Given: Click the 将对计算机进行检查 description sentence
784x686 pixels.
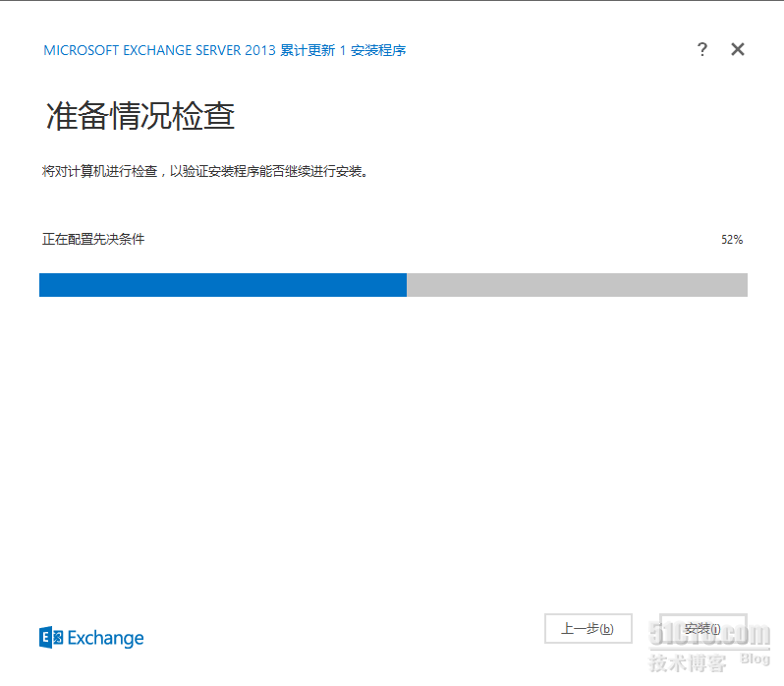Looking at the screenshot, I should [x=205, y=171].
